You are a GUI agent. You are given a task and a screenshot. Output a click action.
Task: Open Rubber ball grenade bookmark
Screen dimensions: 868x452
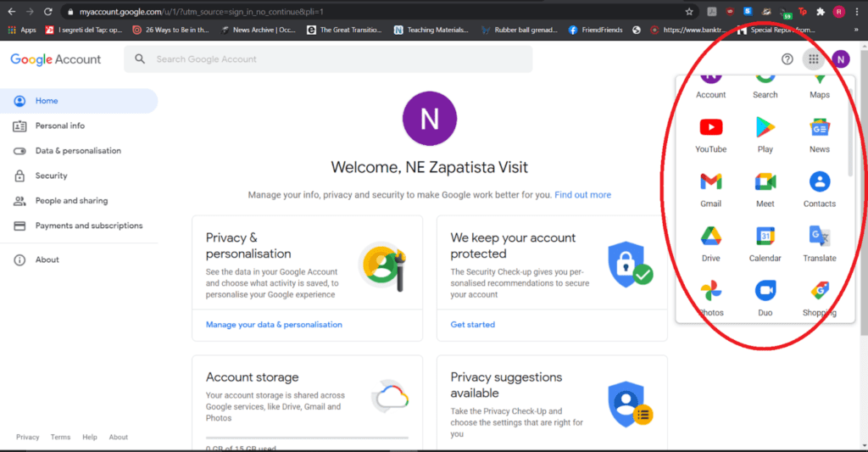point(520,30)
